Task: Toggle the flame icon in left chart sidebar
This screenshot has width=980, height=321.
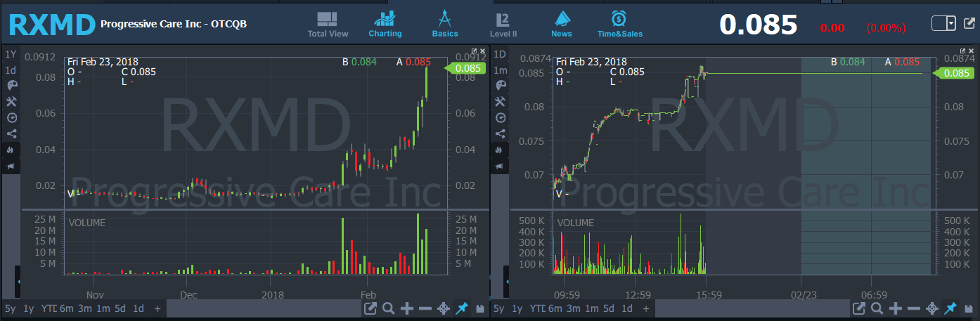Action: [11, 150]
